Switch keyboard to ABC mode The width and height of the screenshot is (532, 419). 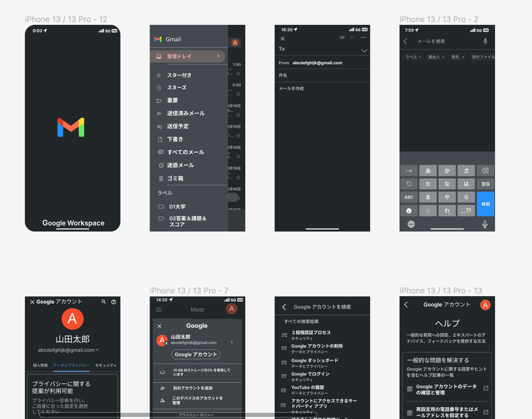(409, 197)
